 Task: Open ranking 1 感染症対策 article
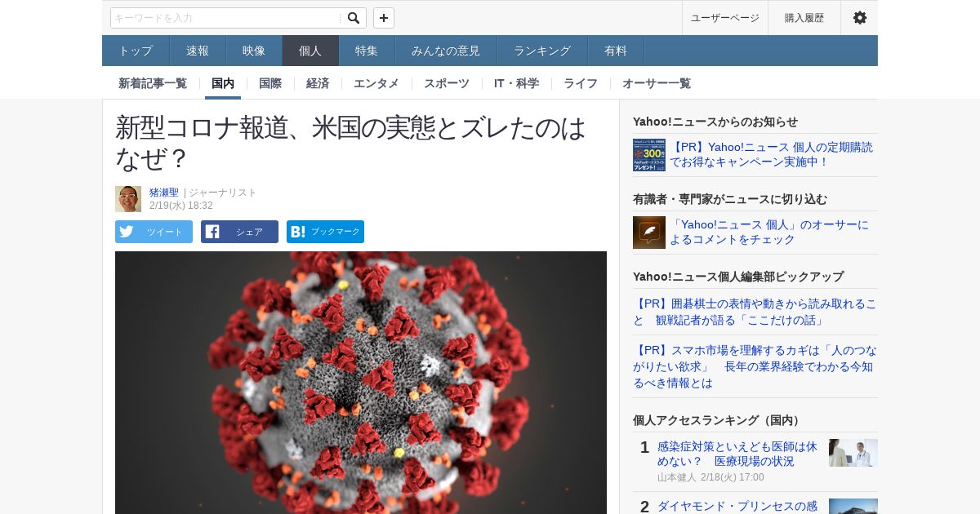click(737, 454)
